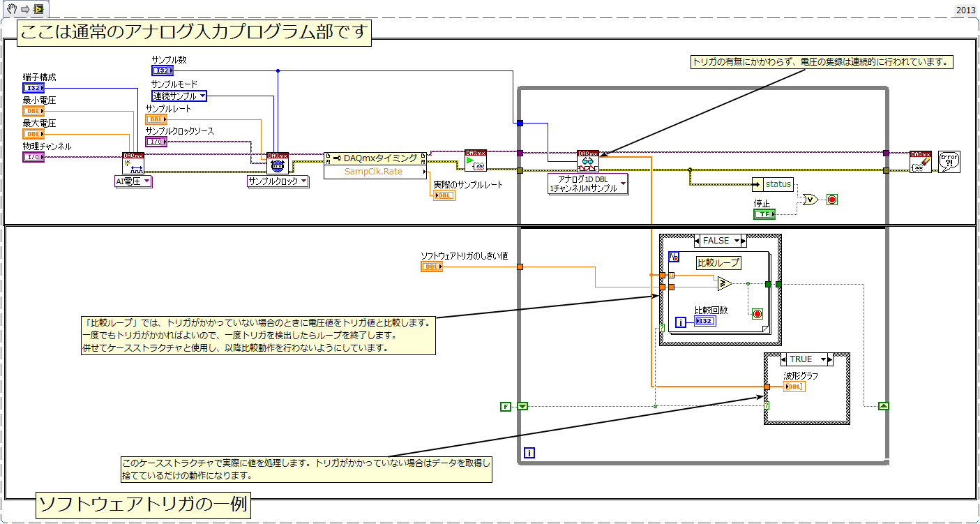
Task: Open the AI電圧 polymorphic selector
Action: click(x=133, y=181)
